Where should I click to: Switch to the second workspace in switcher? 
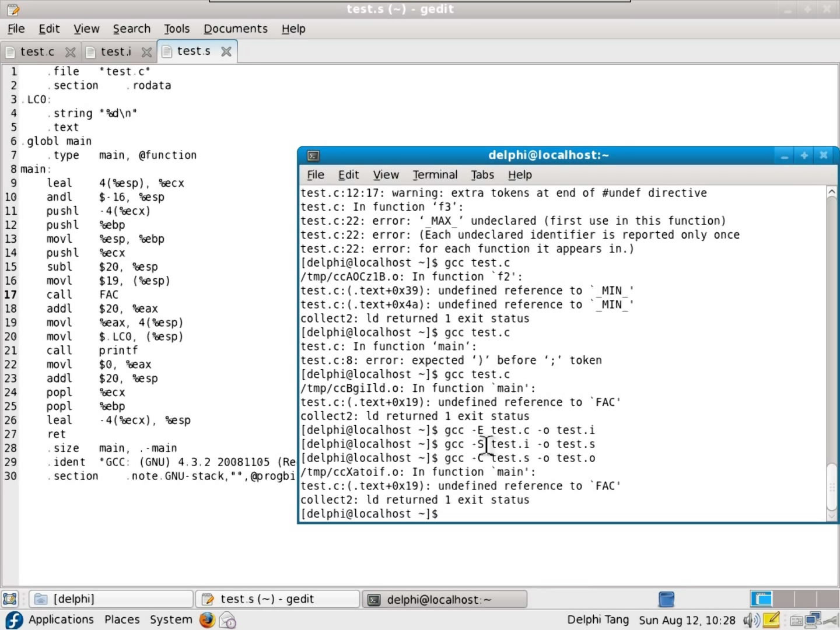pos(783,599)
